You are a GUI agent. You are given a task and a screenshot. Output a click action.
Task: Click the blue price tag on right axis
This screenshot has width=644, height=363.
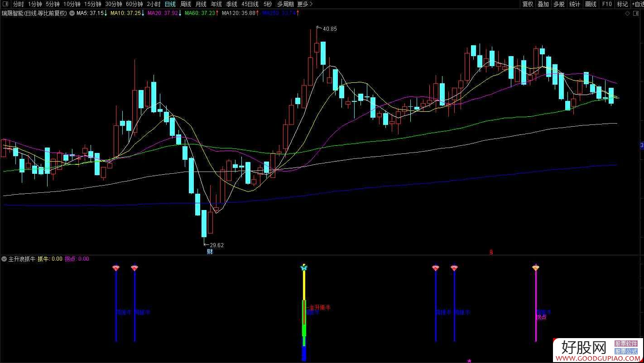[642, 145]
